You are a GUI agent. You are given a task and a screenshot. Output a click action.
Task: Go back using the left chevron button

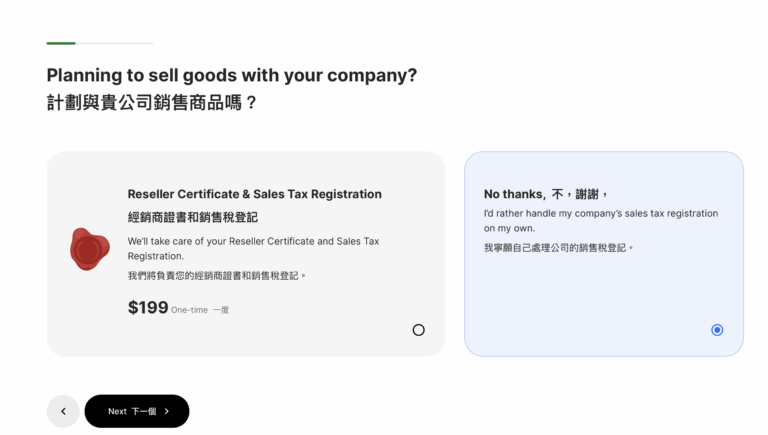63,411
